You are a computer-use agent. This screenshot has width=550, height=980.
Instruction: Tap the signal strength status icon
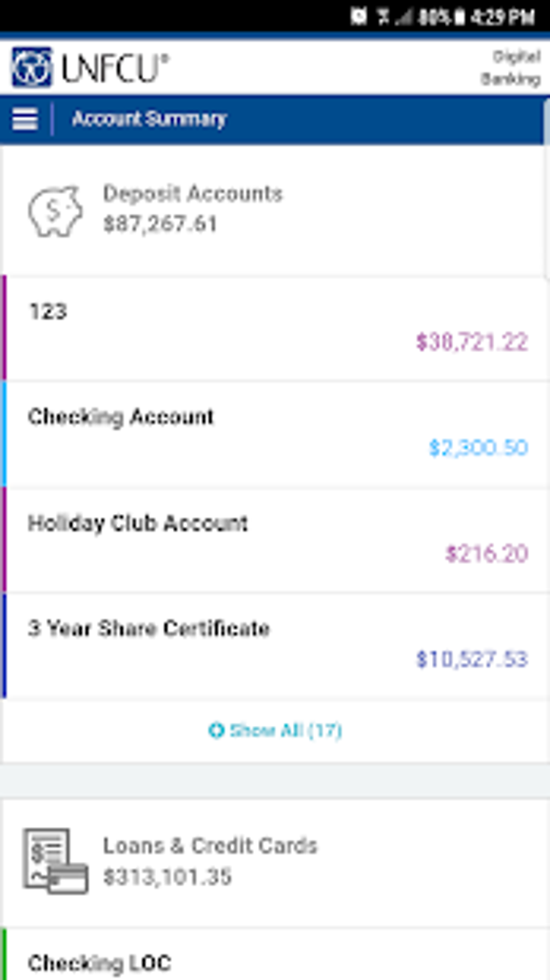click(404, 17)
